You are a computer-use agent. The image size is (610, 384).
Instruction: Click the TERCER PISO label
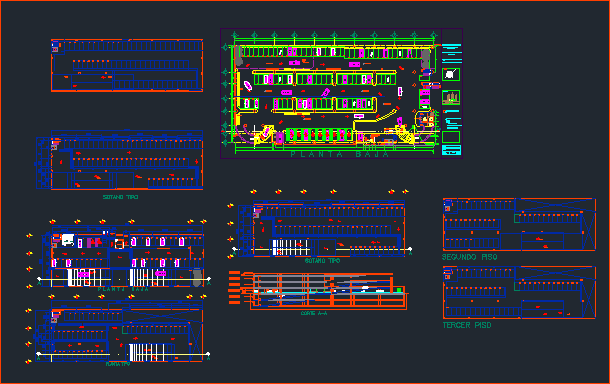tap(467, 325)
